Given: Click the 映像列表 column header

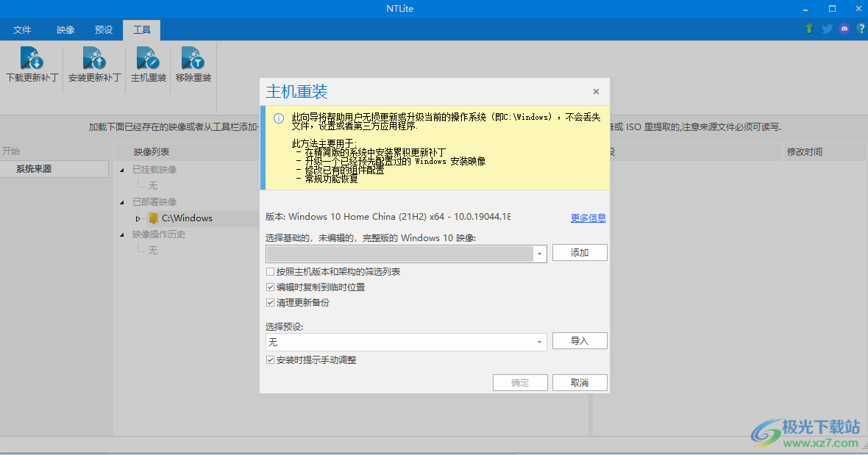Looking at the screenshot, I should point(152,151).
